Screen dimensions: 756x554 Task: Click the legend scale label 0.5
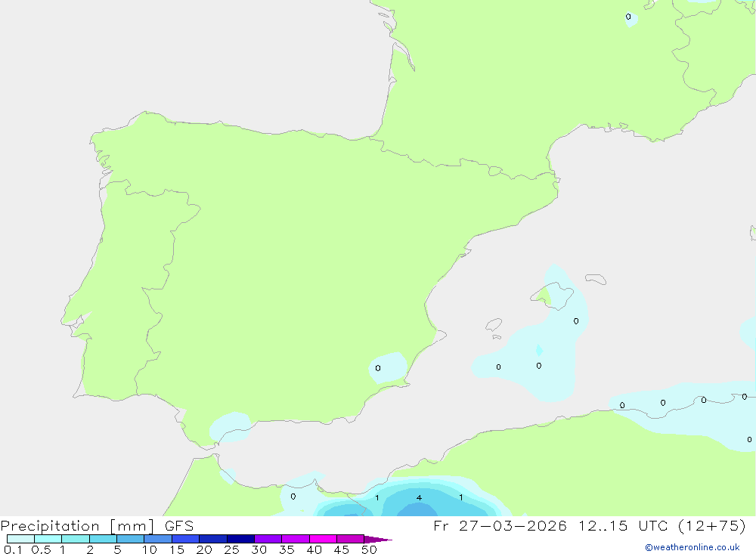[x=41, y=549]
